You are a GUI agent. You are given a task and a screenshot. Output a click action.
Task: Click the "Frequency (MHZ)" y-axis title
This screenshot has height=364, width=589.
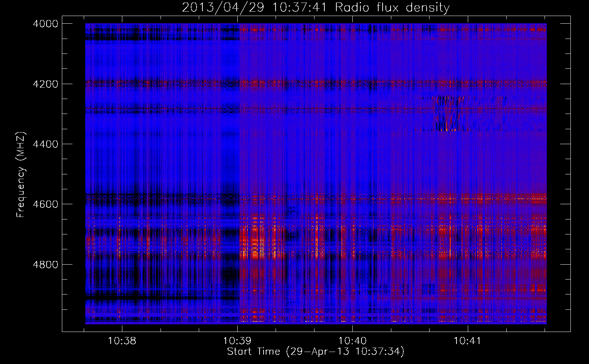21,175
